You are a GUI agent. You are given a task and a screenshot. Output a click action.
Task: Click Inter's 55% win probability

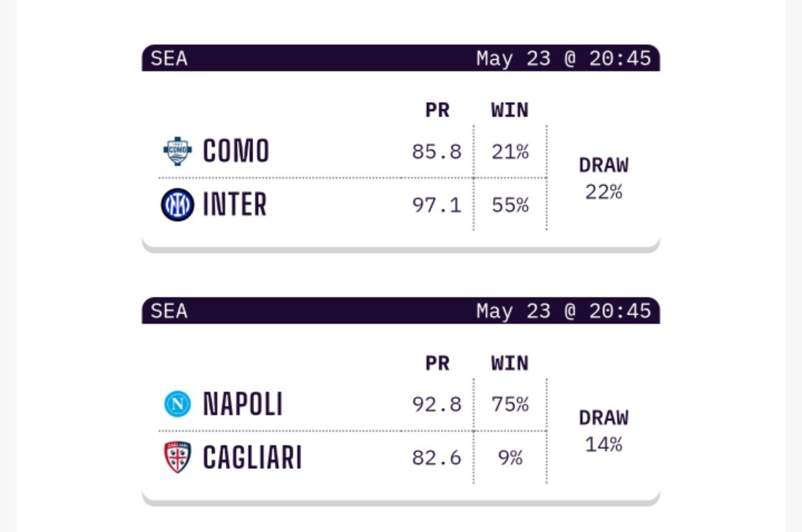pyautogui.click(x=510, y=205)
